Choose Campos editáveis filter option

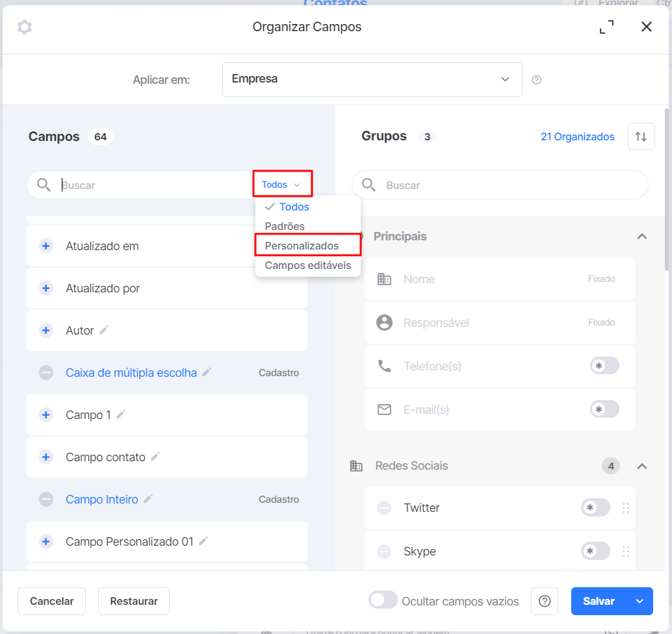[307, 266]
